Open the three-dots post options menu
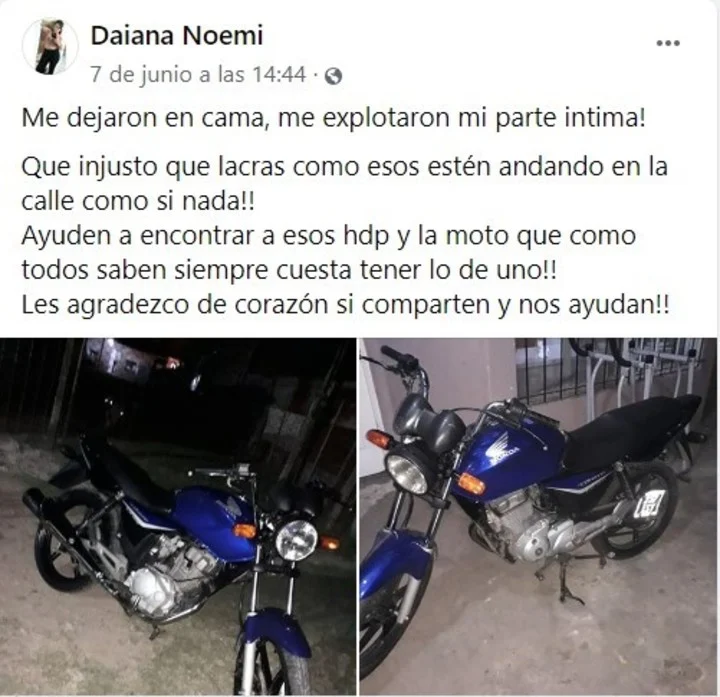 coord(668,43)
